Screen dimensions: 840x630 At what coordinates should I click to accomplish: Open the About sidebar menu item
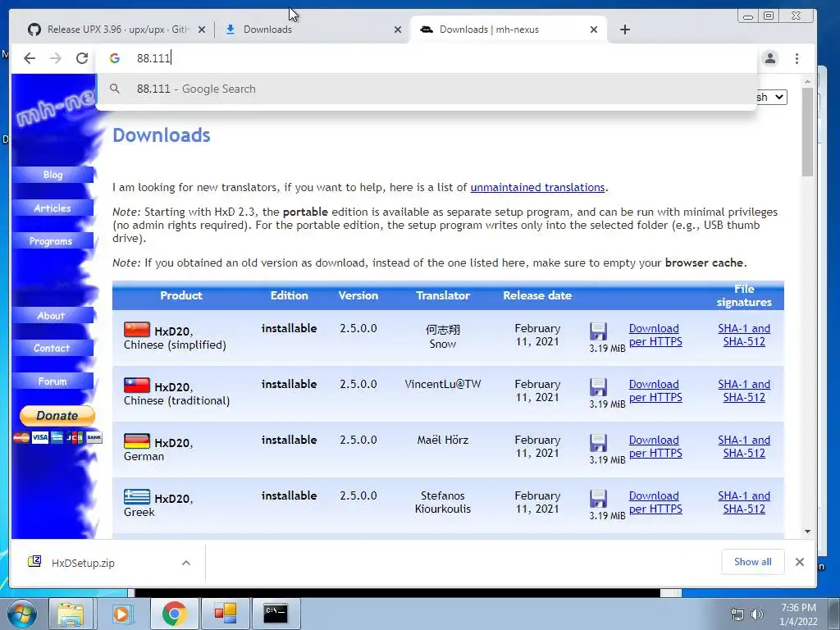52,316
